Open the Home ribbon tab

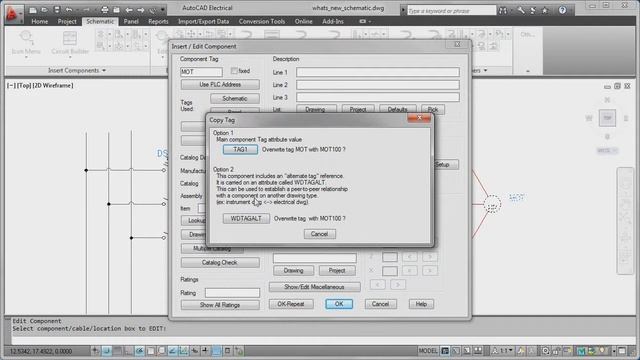(40, 22)
